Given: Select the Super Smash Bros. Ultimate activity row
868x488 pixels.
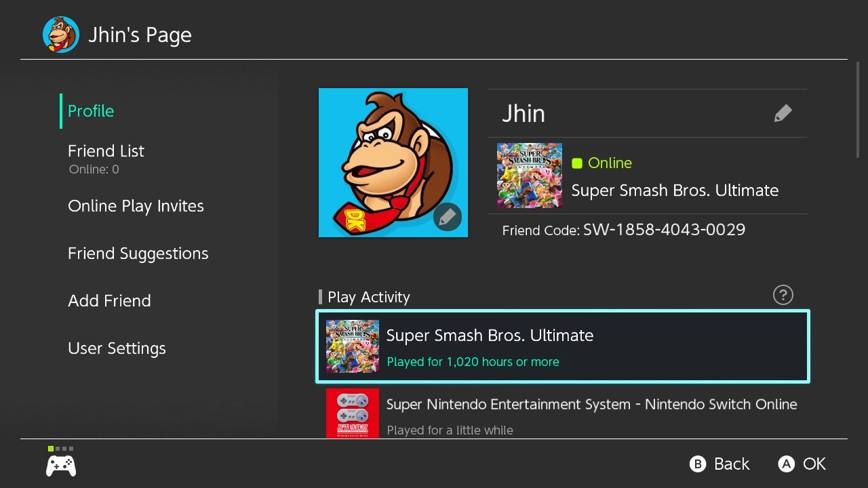Looking at the screenshot, I should point(563,346).
